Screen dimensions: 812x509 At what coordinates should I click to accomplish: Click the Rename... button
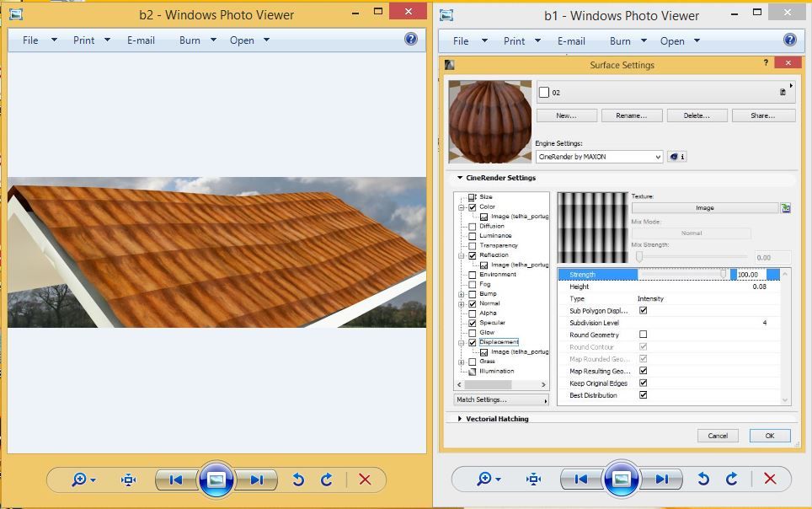[x=629, y=115]
